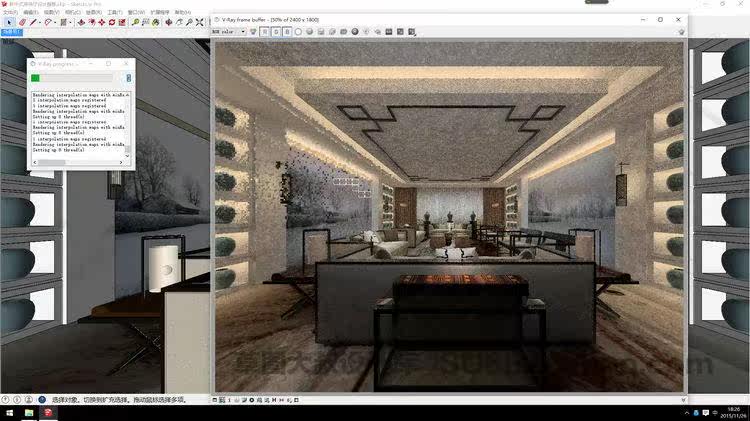This screenshot has width=750, height=421.
Task: Switch to RGB channel icon in frame buffer
Action: [x=253, y=32]
